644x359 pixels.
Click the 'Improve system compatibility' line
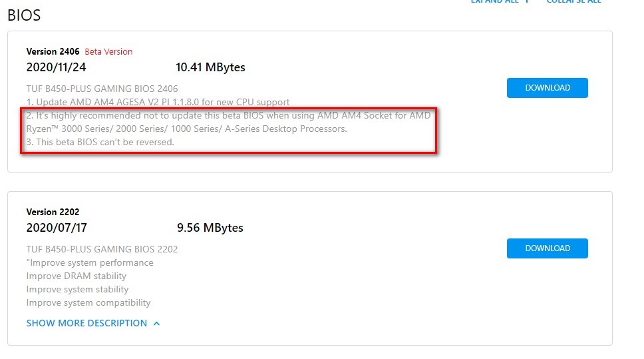pos(88,302)
